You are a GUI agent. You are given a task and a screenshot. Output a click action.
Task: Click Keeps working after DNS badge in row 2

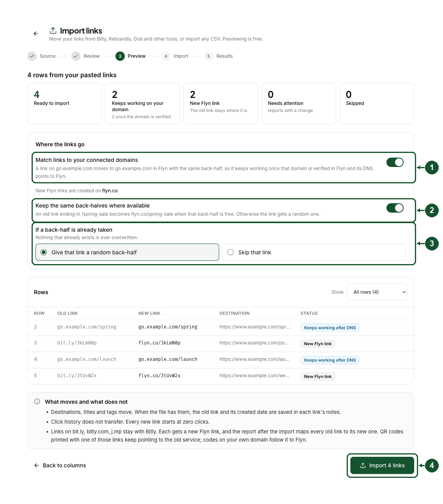[x=330, y=328]
